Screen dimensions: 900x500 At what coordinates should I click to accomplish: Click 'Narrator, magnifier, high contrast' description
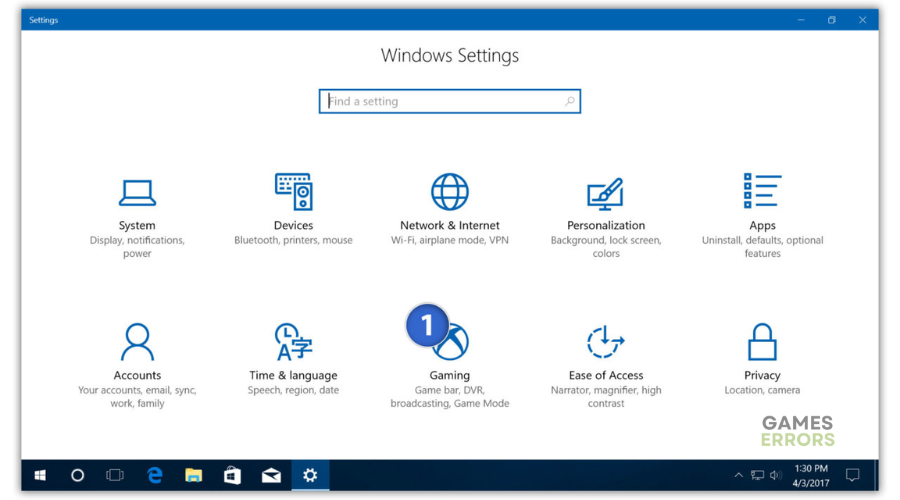(606, 397)
